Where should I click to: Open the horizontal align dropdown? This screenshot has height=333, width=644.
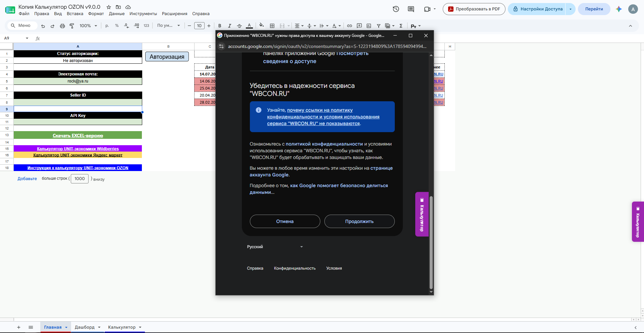(299, 26)
